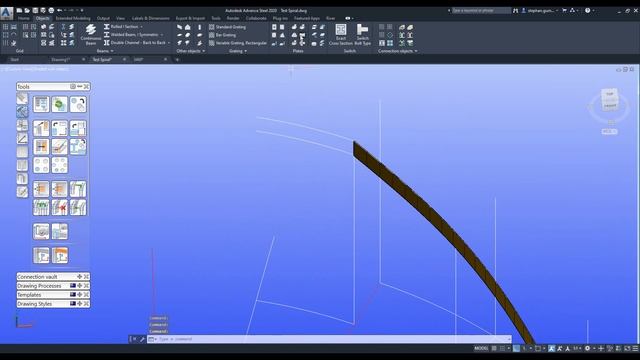Screen dimensions: 640x360
Task: Select the diagonal line category in palette sidebar
Action: pyautogui.click(x=22, y=138)
